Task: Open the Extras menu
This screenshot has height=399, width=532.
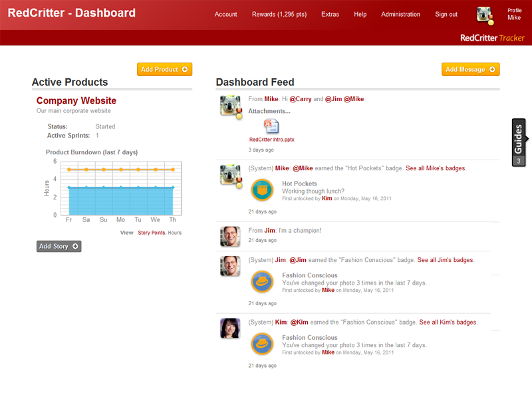Action: 330,14
